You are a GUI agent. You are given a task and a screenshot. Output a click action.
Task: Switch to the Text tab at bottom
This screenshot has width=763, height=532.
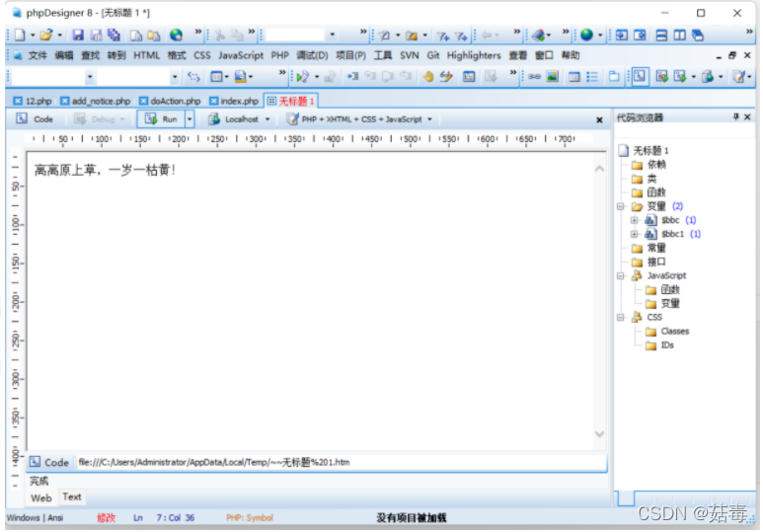click(x=72, y=496)
